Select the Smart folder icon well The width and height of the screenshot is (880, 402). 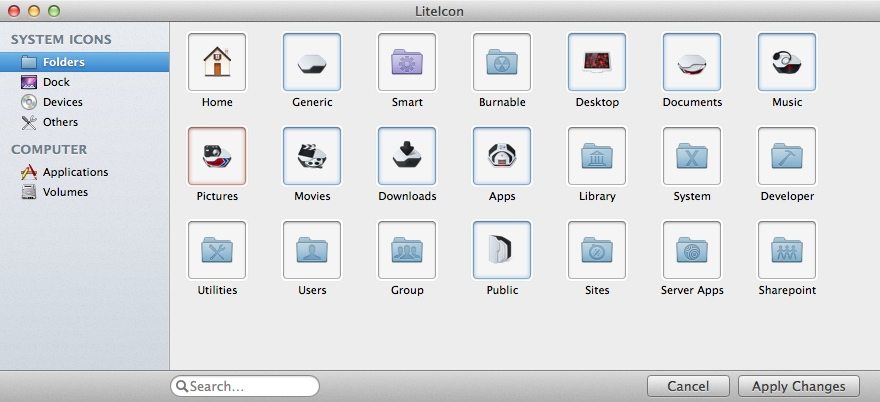(407, 62)
